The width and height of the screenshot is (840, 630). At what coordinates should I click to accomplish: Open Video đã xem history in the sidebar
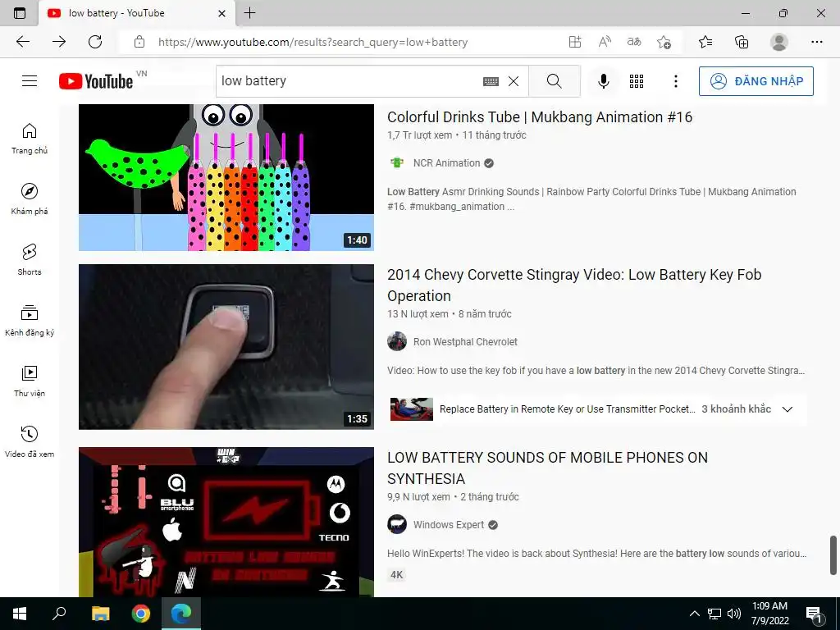pos(30,442)
